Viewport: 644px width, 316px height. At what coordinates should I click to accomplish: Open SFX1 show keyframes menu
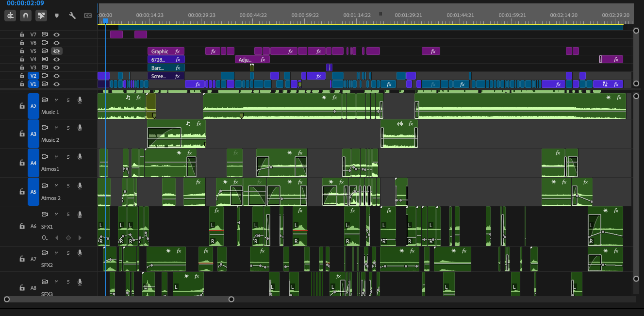pos(45,238)
